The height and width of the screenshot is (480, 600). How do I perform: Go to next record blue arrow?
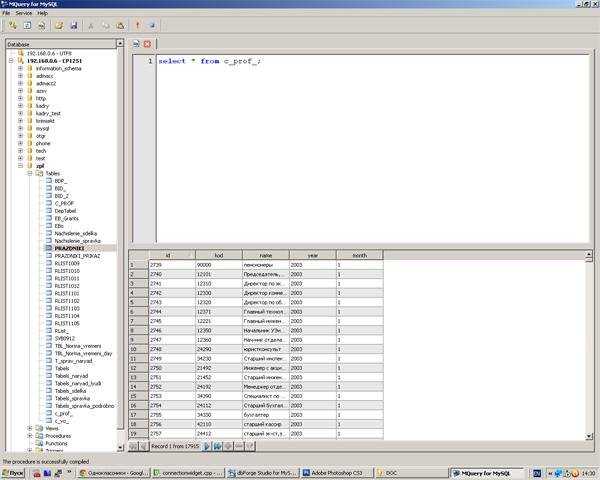tap(207, 446)
